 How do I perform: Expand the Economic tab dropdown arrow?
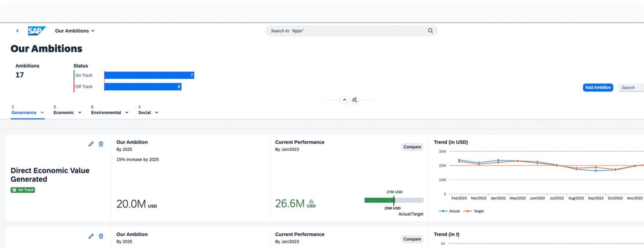point(79,113)
